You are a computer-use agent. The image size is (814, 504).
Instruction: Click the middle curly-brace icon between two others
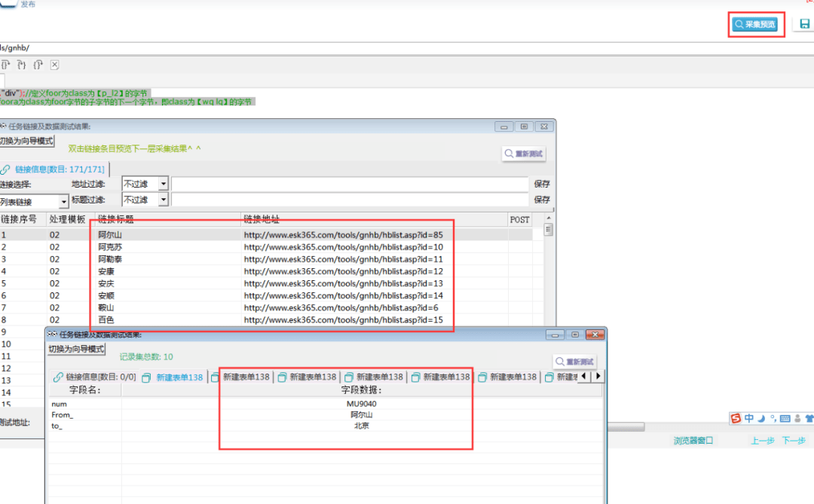[21, 65]
